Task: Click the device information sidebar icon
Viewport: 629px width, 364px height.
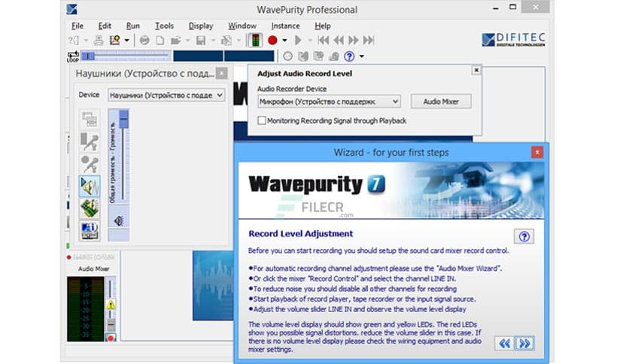Action: point(90,231)
